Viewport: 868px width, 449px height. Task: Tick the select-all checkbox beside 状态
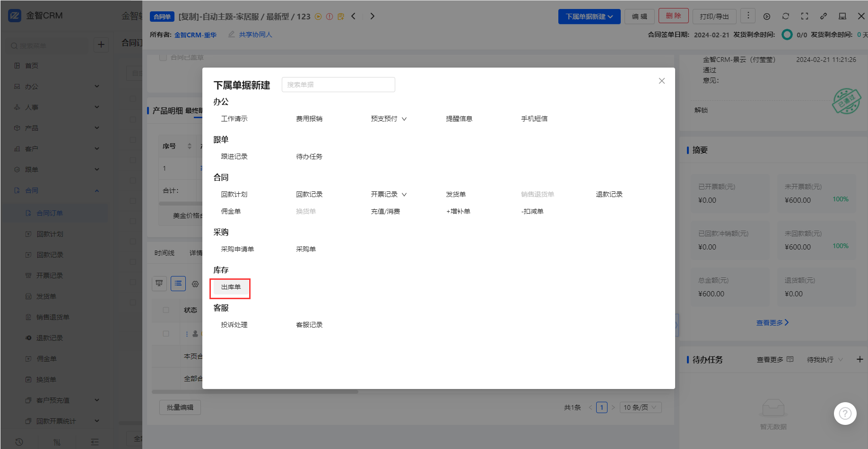click(166, 310)
